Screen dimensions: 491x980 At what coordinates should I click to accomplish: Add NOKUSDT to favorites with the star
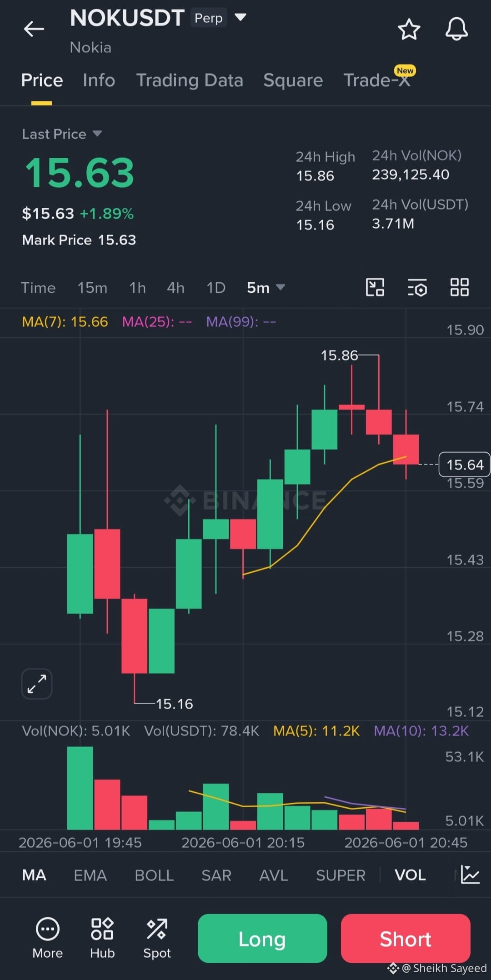click(x=409, y=30)
